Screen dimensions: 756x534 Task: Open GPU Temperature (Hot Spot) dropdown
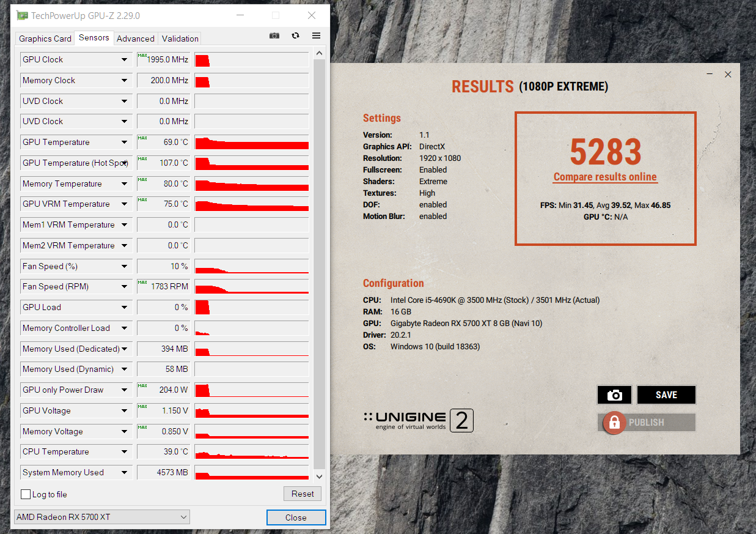coord(125,163)
